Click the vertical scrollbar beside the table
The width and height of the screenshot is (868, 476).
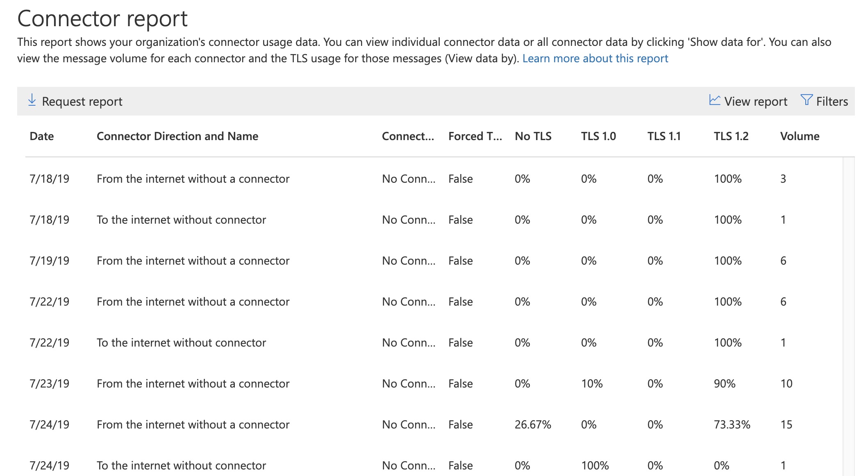click(x=848, y=315)
